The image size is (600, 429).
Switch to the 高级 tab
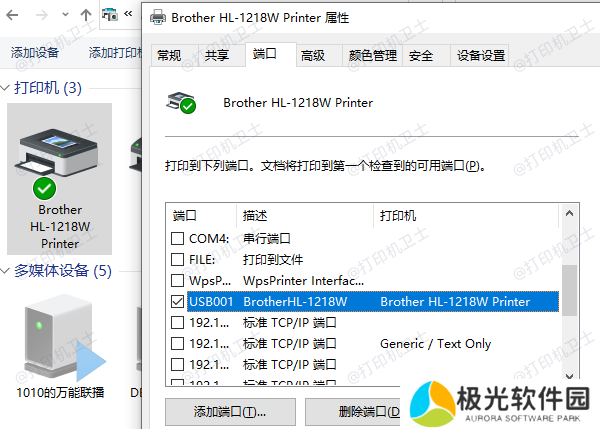(x=313, y=56)
